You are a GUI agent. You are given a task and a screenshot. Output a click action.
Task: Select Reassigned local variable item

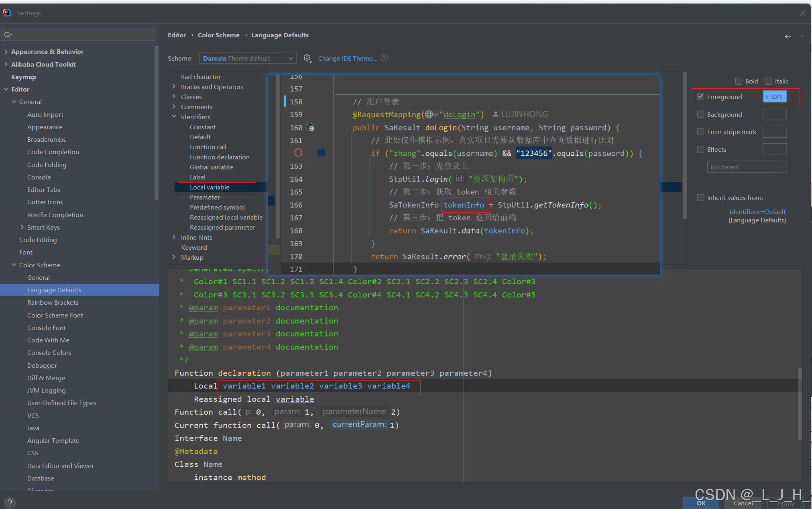click(226, 217)
